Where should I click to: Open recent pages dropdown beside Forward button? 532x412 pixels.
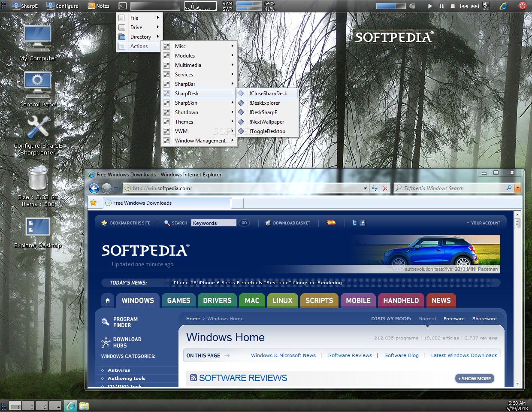116,188
